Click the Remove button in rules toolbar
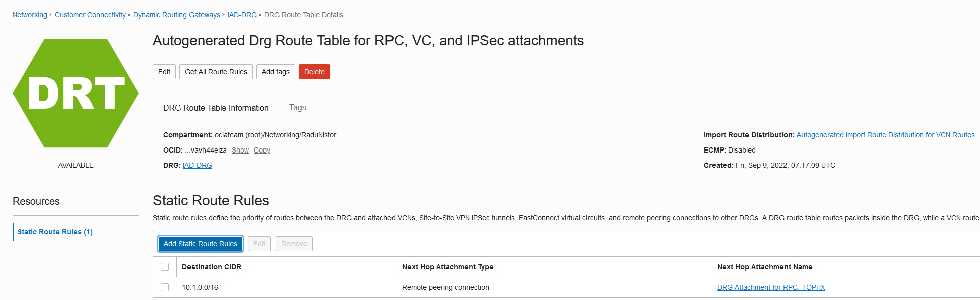This screenshot has height=300, width=980. [x=294, y=244]
